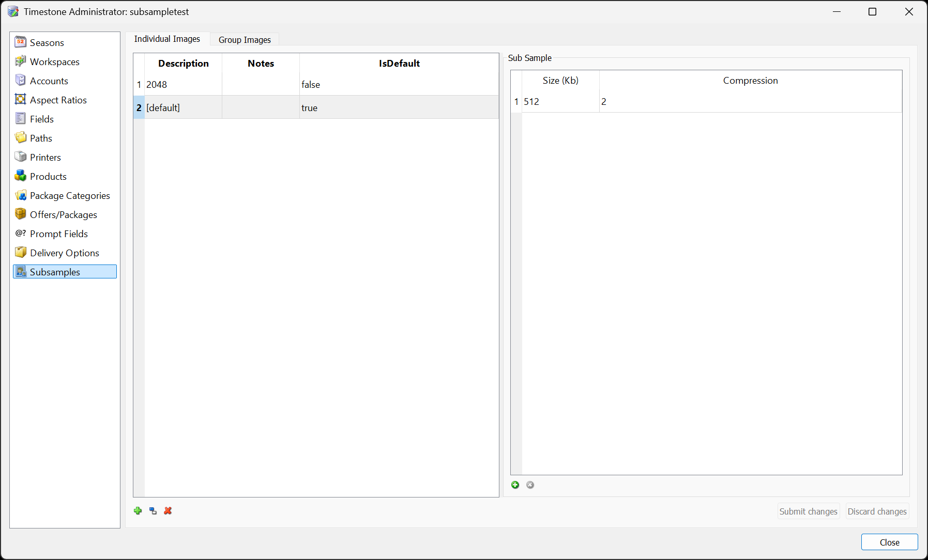The width and height of the screenshot is (928, 560).
Task: Select Subsamples in the sidebar
Action: point(65,272)
